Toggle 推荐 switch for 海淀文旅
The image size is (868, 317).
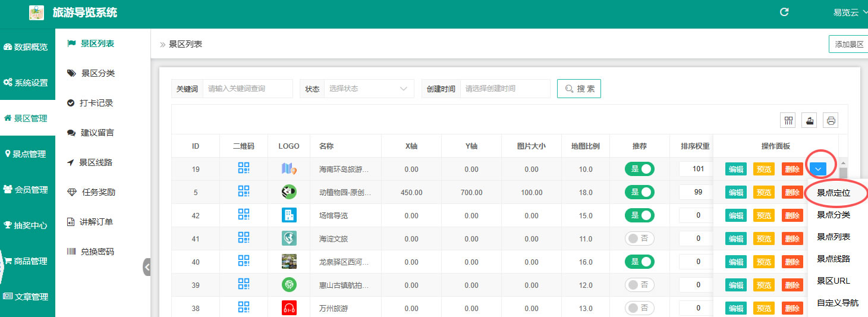[640, 238]
